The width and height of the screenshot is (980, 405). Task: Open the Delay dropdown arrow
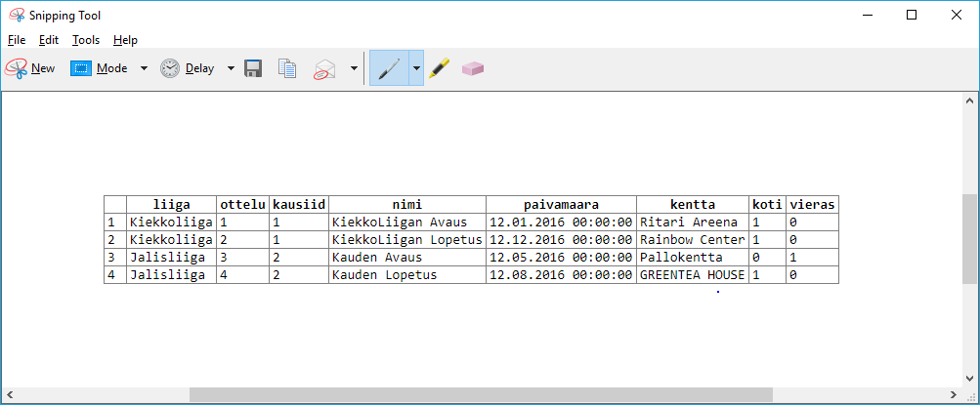[231, 68]
